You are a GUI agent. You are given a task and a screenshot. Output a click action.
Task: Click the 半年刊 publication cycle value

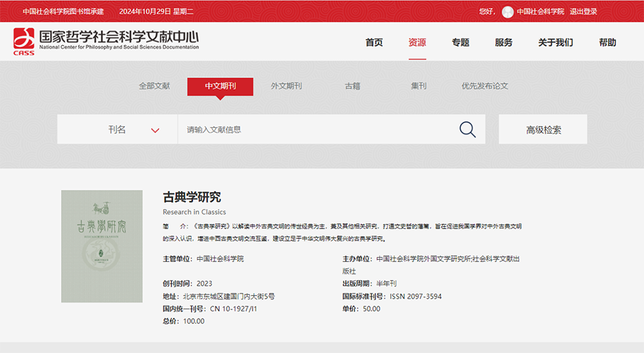[x=386, y=284]
